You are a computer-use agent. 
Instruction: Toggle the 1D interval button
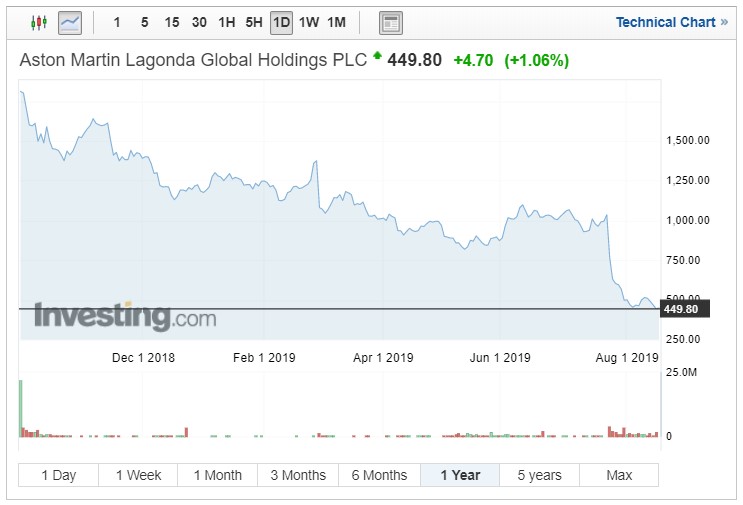tap(281, 22)
